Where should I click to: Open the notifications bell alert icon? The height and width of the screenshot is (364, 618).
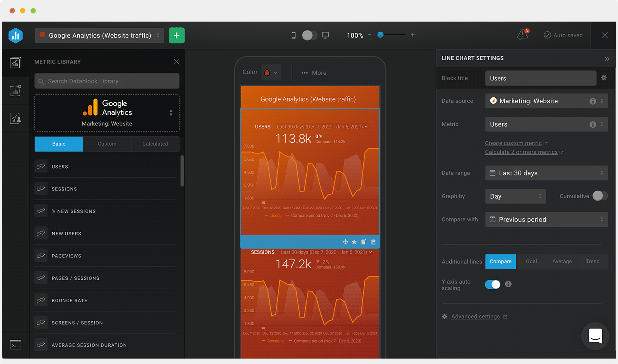coord(523,35)
